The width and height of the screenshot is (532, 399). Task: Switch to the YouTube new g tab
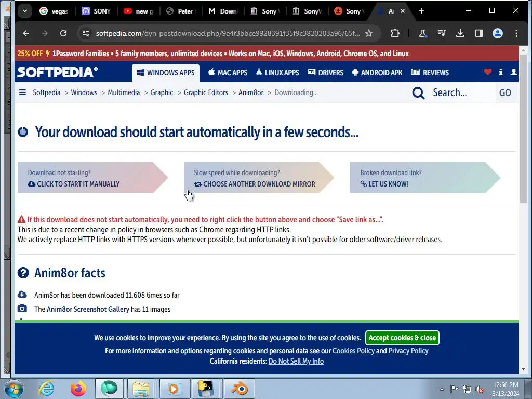click(x=138, y=11)
